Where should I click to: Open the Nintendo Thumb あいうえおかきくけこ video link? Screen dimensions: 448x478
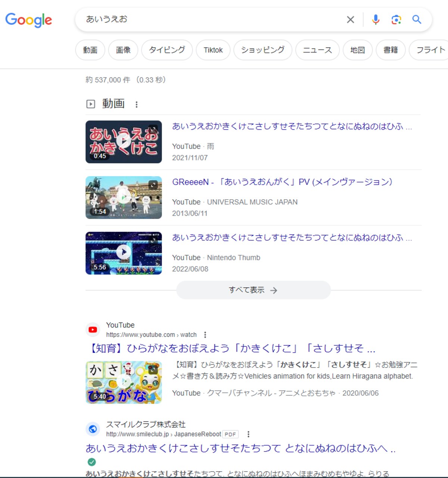pyautogui.click(x=292, y=238)
